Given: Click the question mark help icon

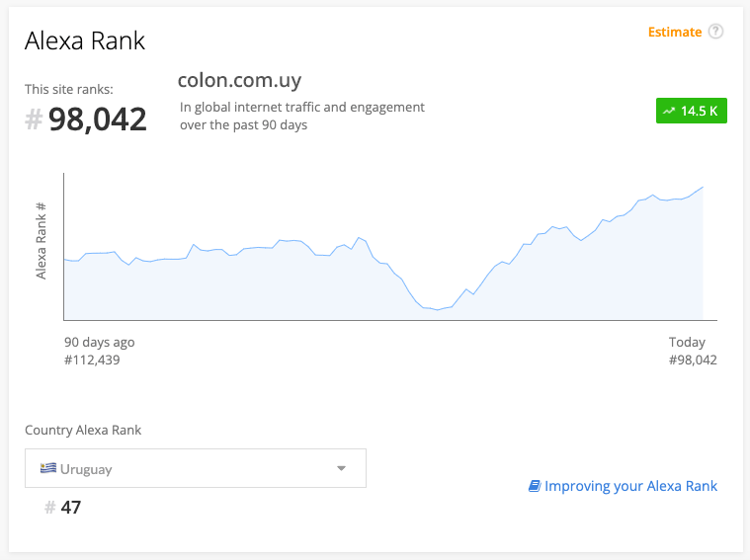Looking at the screenshot, I should pyautogui.click(x=716, y=32).
